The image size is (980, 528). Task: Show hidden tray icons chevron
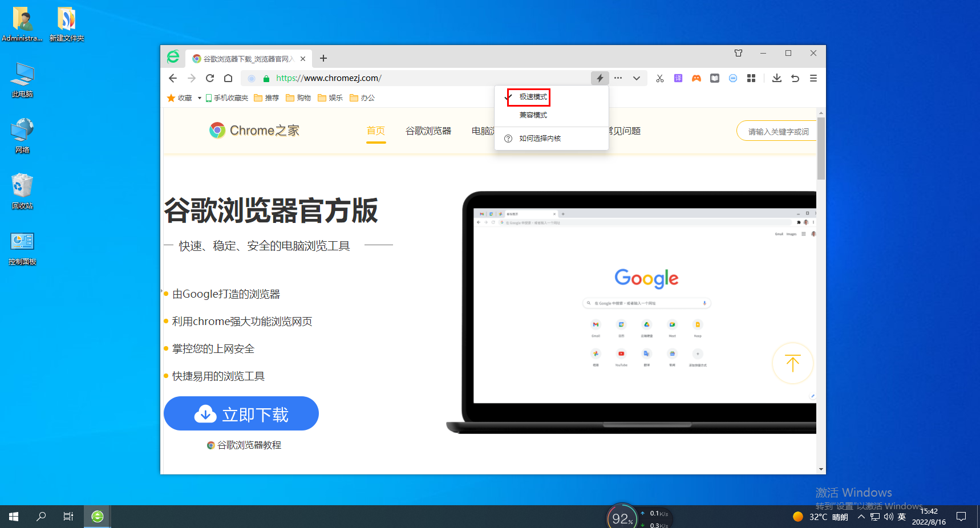coord(861,517)
